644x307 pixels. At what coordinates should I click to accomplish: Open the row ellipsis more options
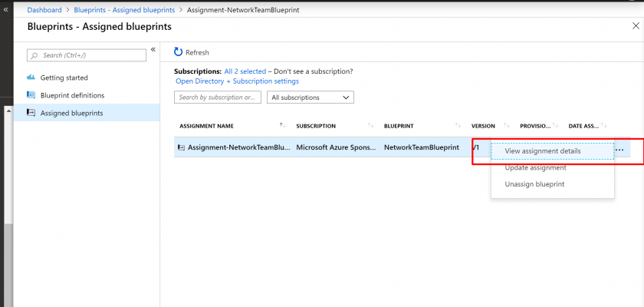pyautogui.click(x=620, y=150)
